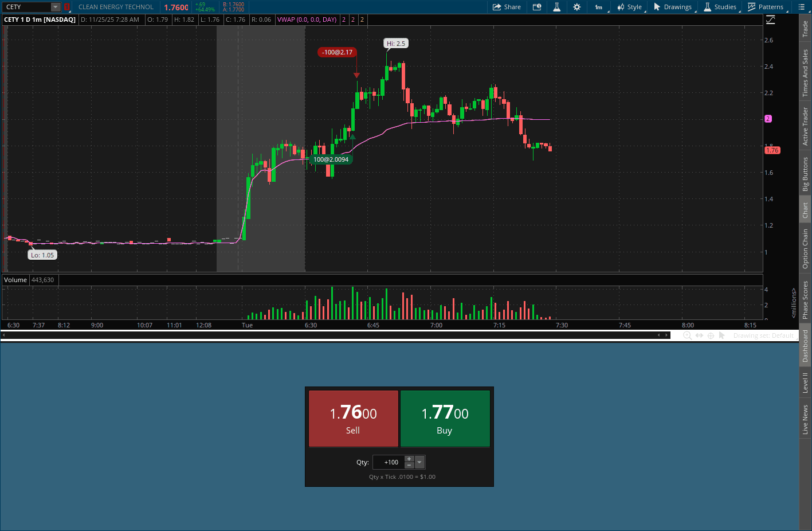This screenshot has height=531, width=812.
Task: Click the Volume study label
Action: click(15, 280)
